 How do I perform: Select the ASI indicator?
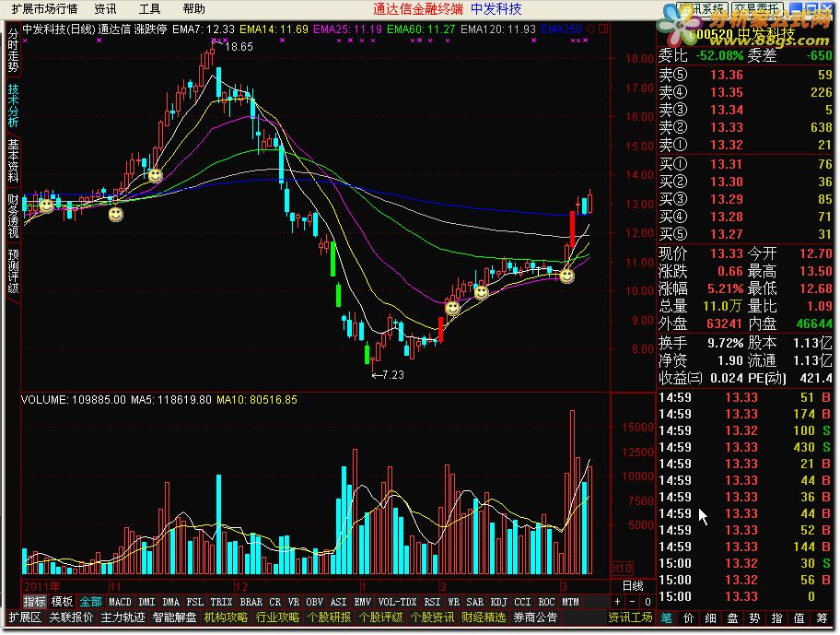tap(339, 602)
